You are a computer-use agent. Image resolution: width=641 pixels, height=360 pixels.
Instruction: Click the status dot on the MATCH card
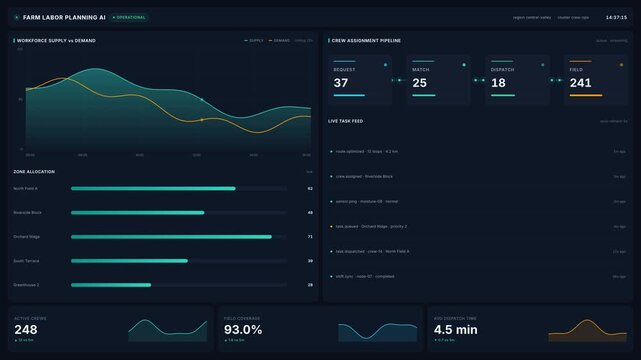point(464,65)
